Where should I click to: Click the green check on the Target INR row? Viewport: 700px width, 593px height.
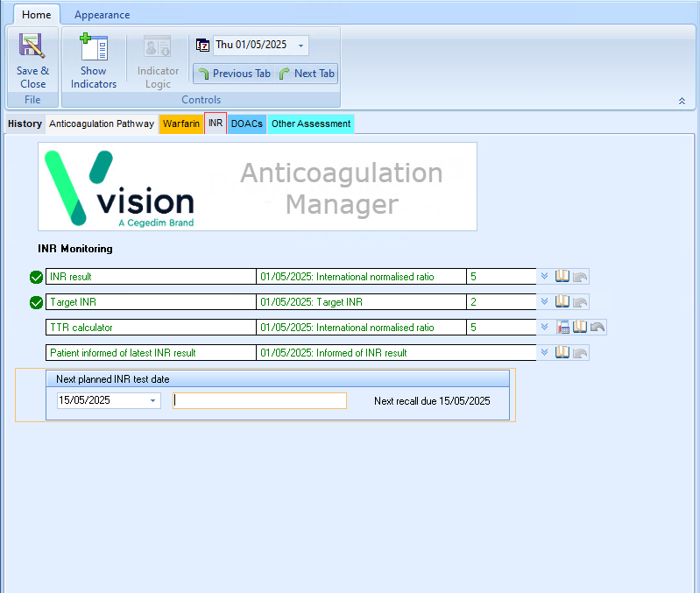[36, 302]
